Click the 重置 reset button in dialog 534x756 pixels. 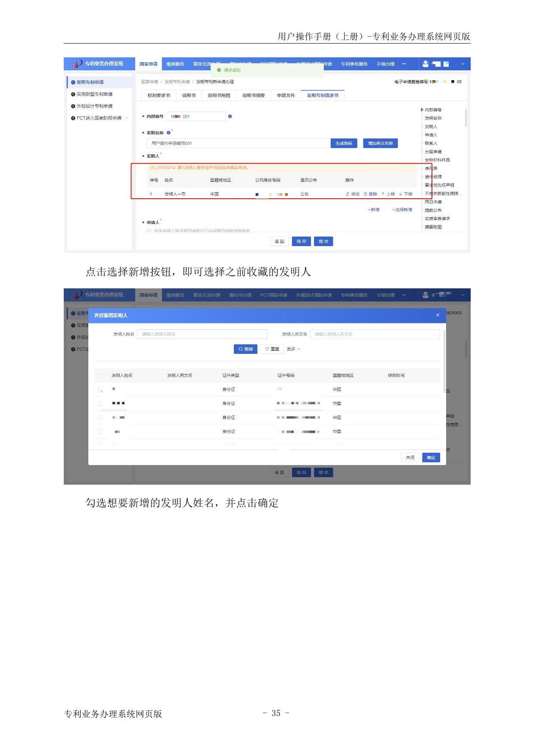click(x=272, y=349)
